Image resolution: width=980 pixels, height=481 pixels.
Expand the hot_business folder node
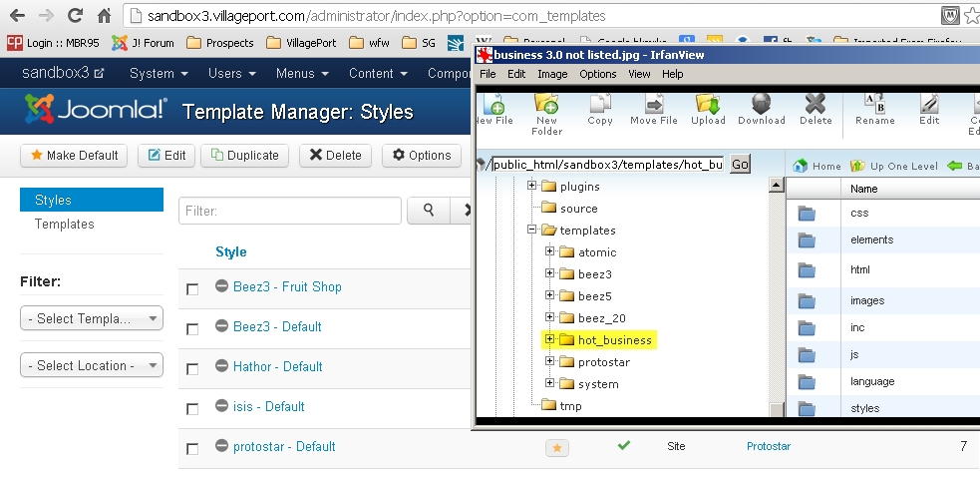click(550, 339)
